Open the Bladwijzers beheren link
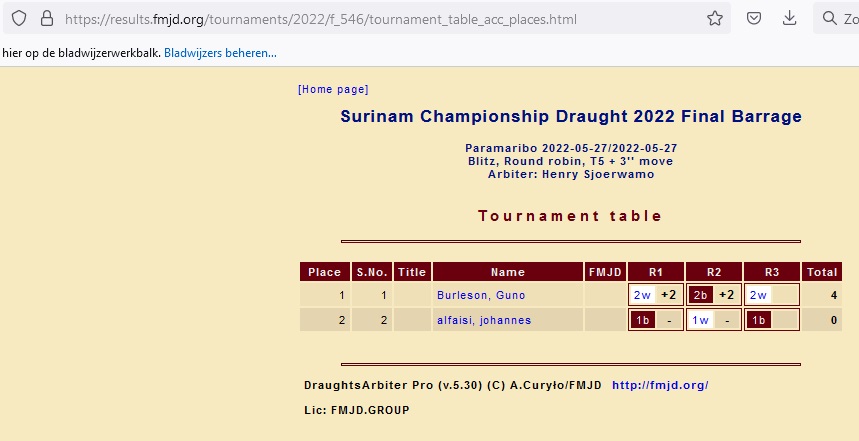 [220, 52]
